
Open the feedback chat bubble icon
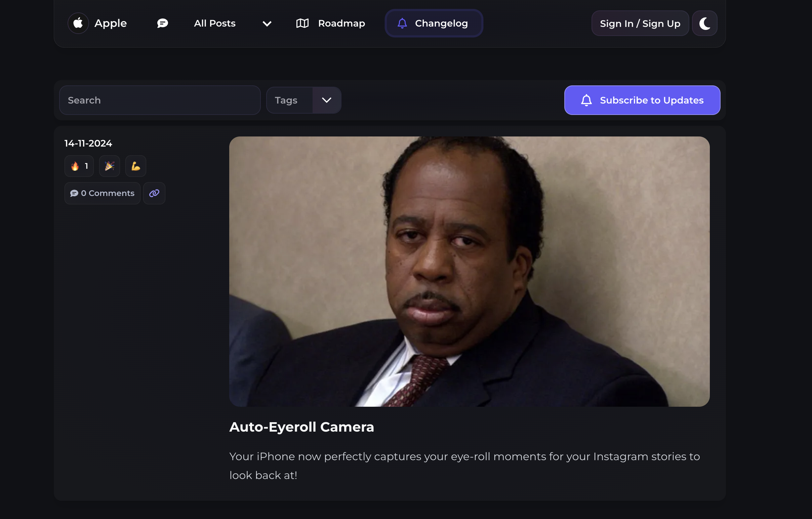click(x=163, y=23)
